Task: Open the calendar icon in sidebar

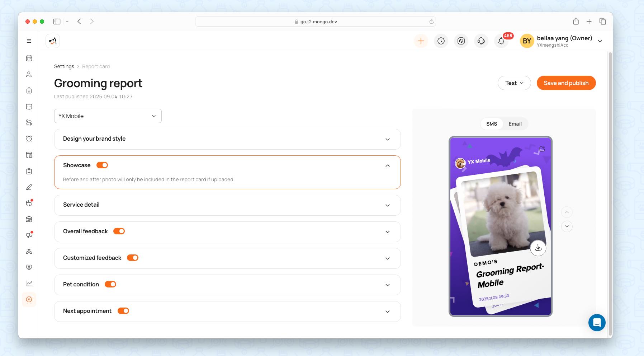Action: point(29,58)
